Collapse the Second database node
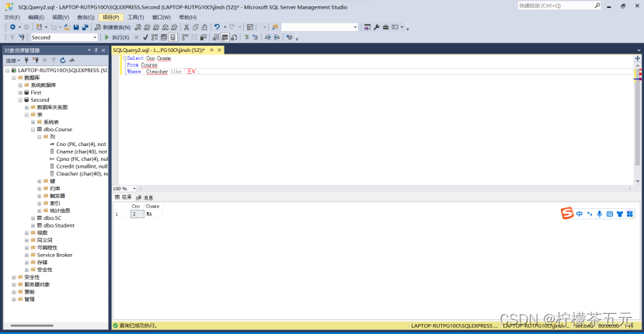The height and width of the screenshot is (334, 644). (20, 100)
